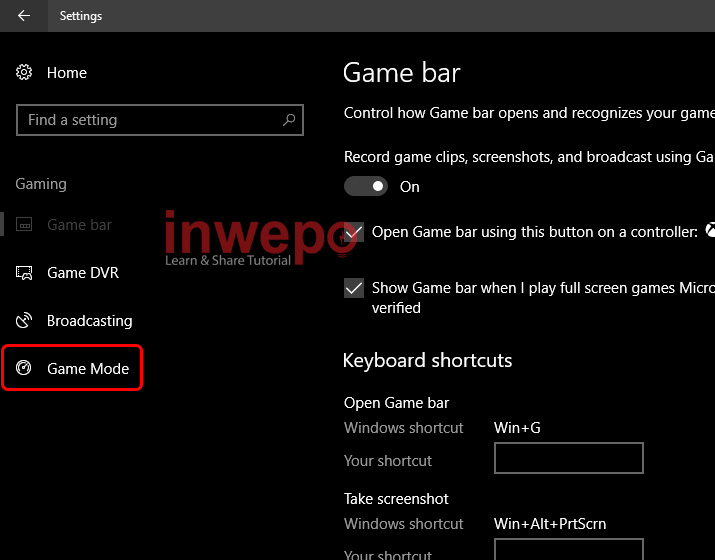Click the Game bar page title
Viewport: 715px width, 560px height.
402,73
